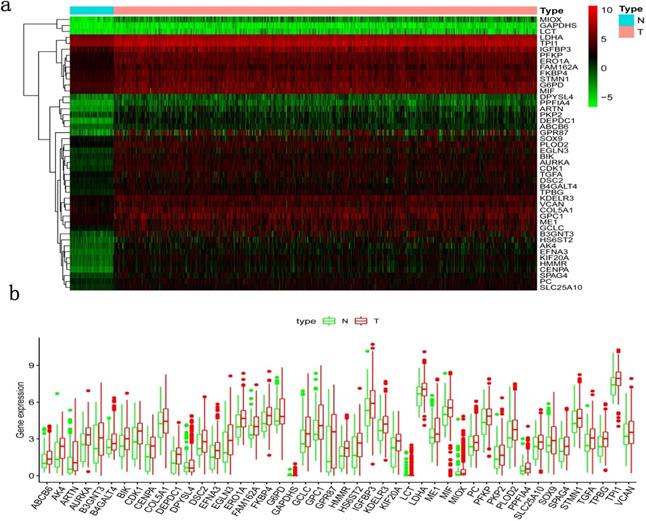
Task: Click the panel label 'a'
Action: click(7, 6)
